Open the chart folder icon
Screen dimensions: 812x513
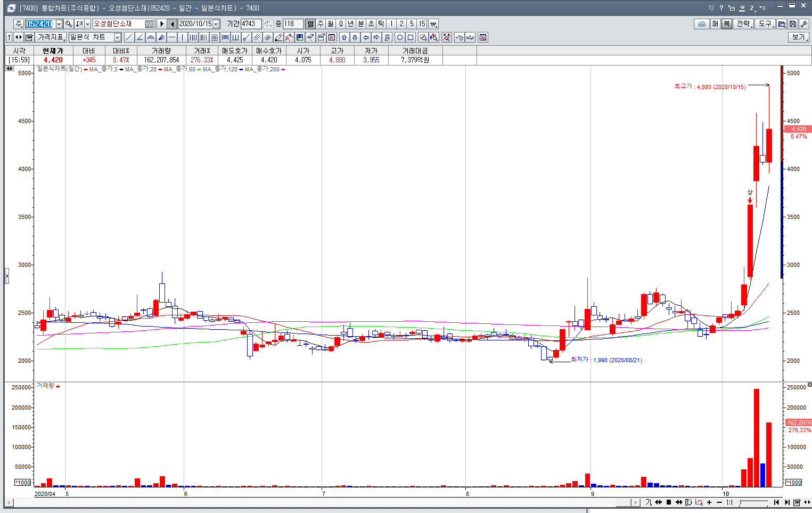click(x=782, y=24)
